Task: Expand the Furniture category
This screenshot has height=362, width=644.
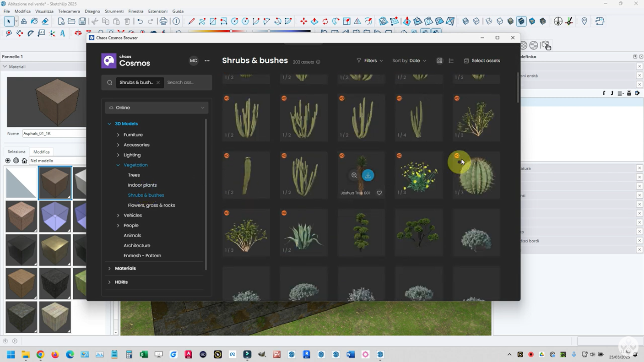Action: click(118, 135)
